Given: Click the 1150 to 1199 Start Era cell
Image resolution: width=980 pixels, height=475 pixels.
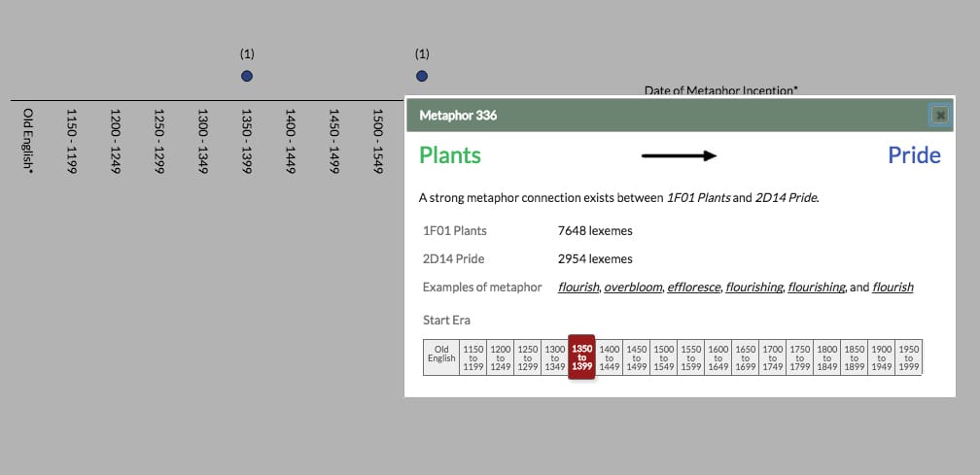Looking at the screenshot, I should (472, 357).
